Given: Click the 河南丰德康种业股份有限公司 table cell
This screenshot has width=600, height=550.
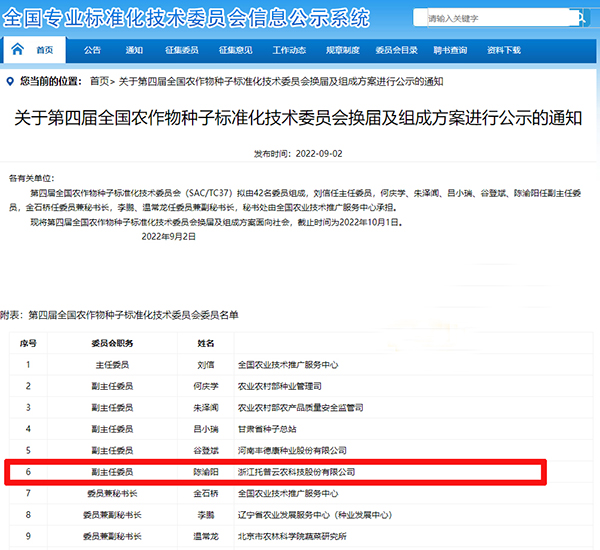Looking at the screenshot, I should point(292,450).
